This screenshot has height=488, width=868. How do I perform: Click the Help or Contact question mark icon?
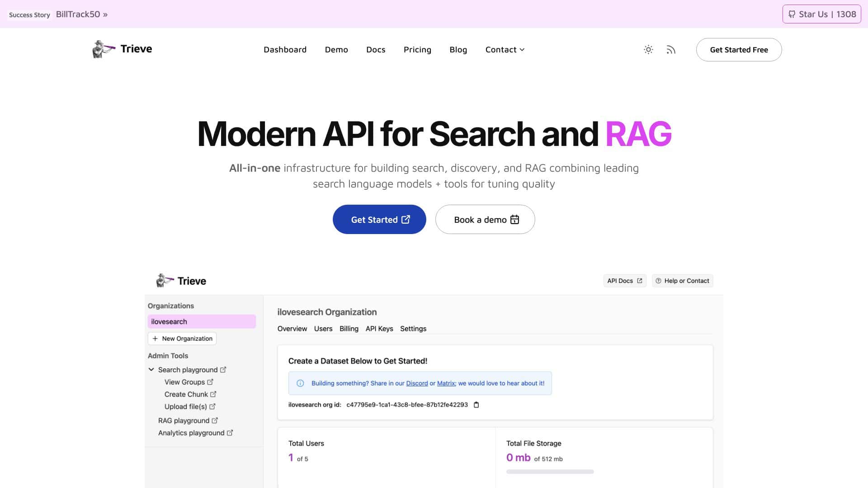coord(659,281)
